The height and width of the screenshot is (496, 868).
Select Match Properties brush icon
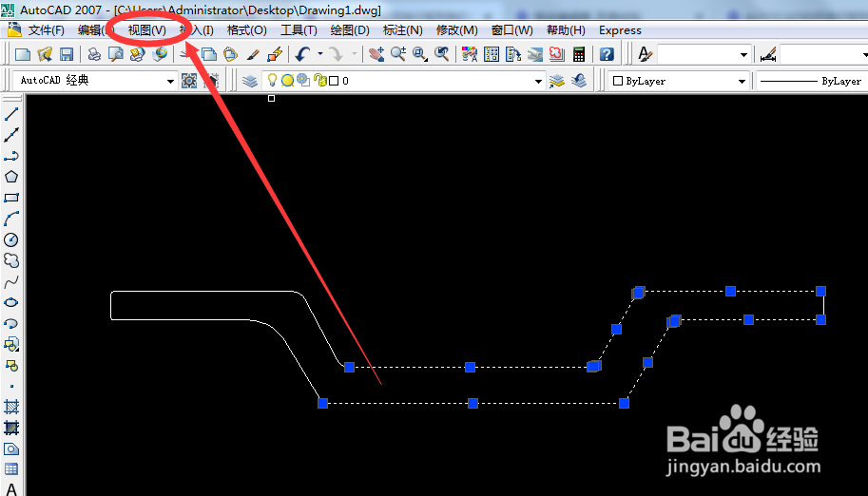click(253, 54)
